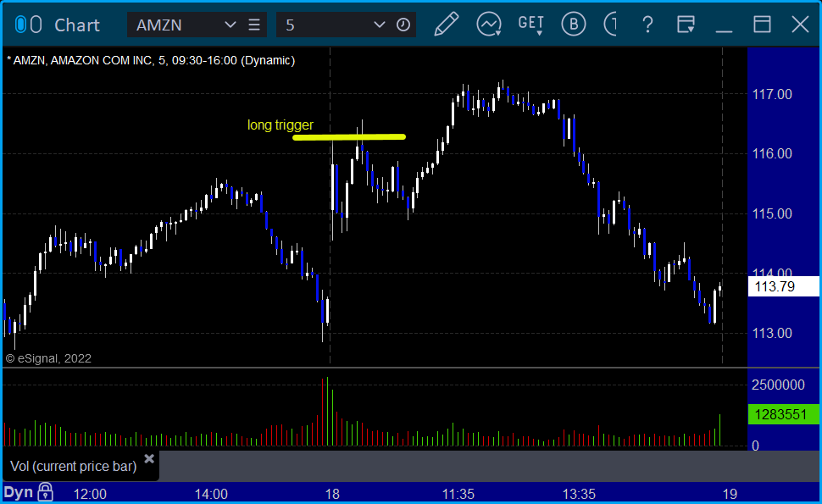Click the current price label 113.79
The height and width of the screenshot is (504, 822).
(x=783, y=286)
